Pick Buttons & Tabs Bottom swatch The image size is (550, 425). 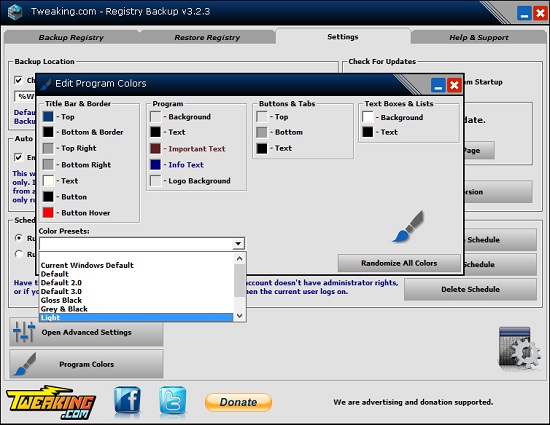coord(262,132)
